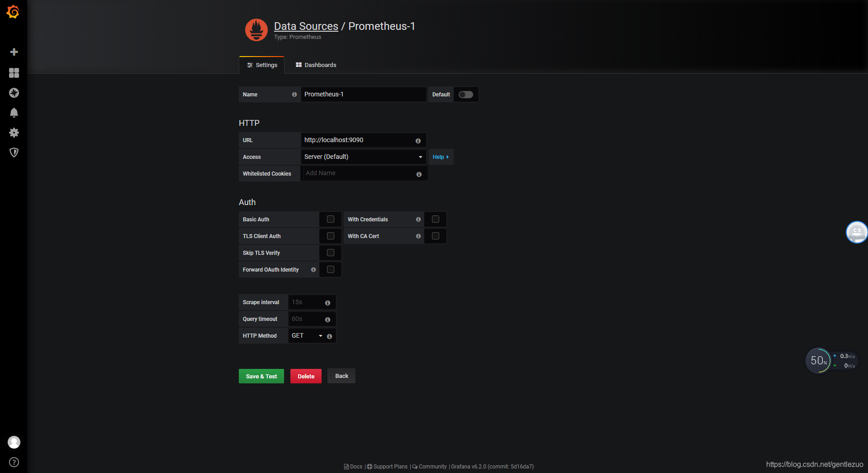Click the Scrape interval info icon
The height and width of the screenshot is (473, 868).
[x=327, y=303]
